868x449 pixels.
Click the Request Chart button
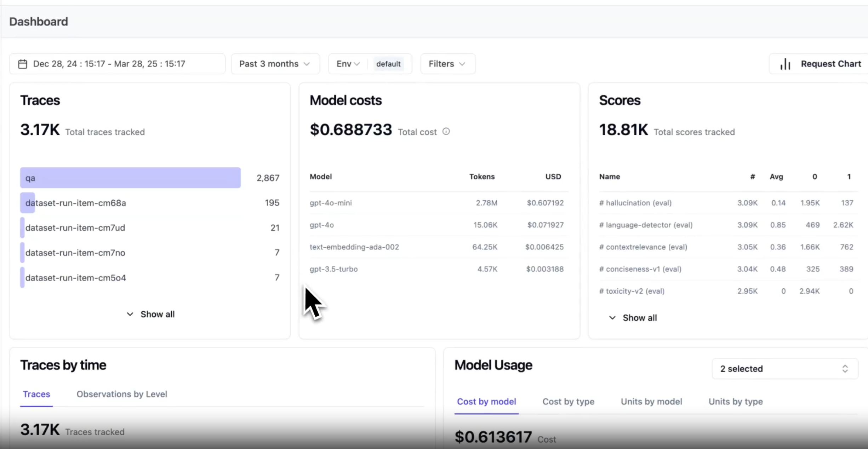point(818,64)
